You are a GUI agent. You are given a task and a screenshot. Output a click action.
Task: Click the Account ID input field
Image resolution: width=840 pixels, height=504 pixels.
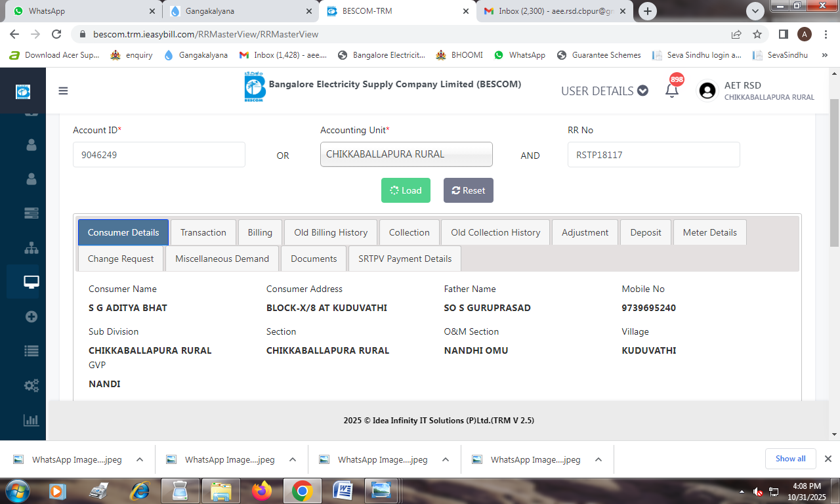(x=159, y=155)
